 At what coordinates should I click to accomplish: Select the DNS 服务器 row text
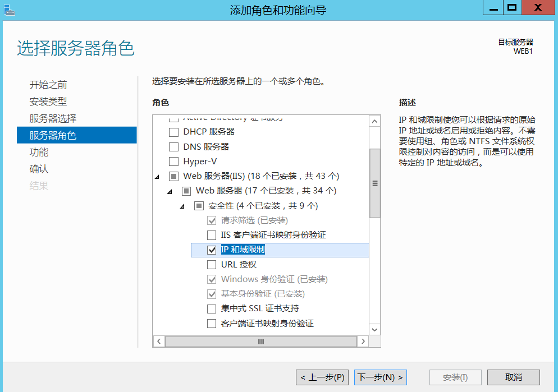tap(206, 147)
